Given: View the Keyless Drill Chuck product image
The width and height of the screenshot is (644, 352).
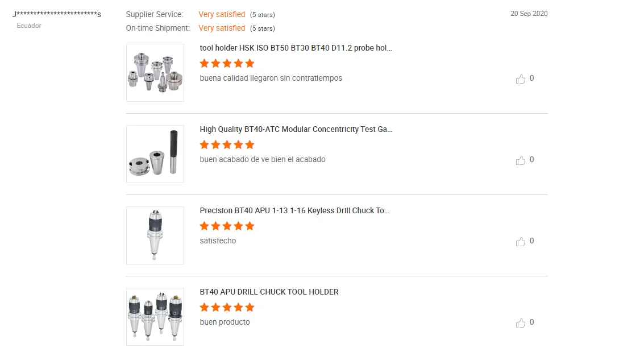Looking at the screenshot, I should 155,235.
